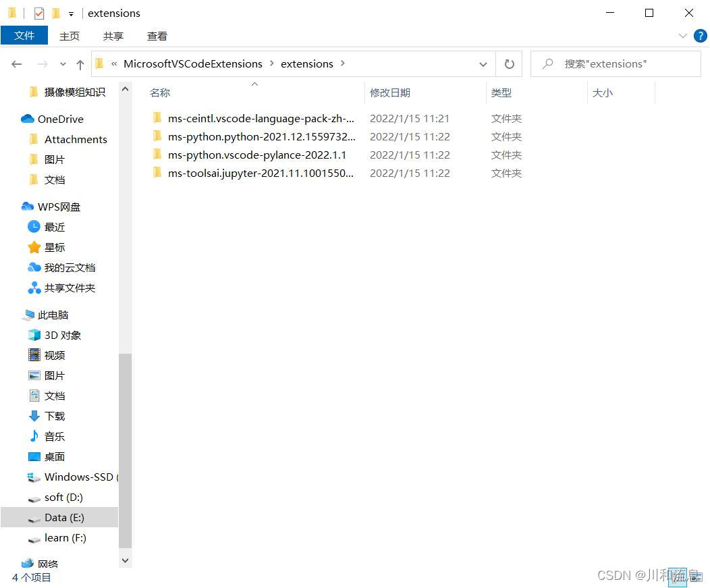Click quick access new folder icon
The height and width of the screenshot is (588, 710).
tap(56, 13)
